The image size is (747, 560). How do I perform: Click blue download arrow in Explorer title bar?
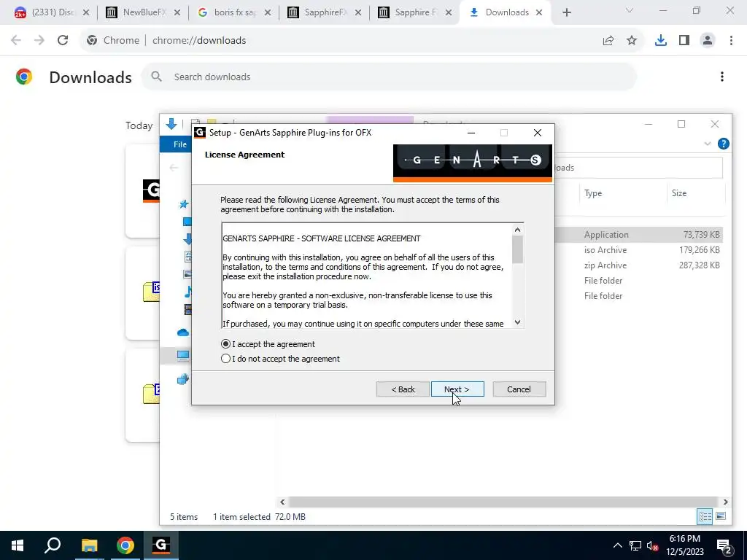coord(171,124)
